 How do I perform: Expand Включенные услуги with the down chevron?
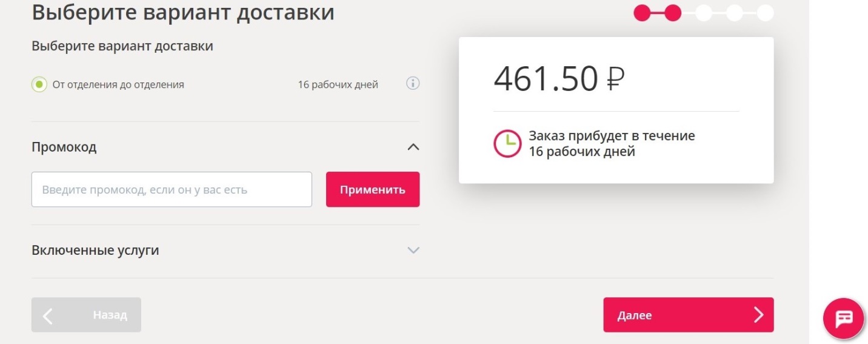point(413,250)
